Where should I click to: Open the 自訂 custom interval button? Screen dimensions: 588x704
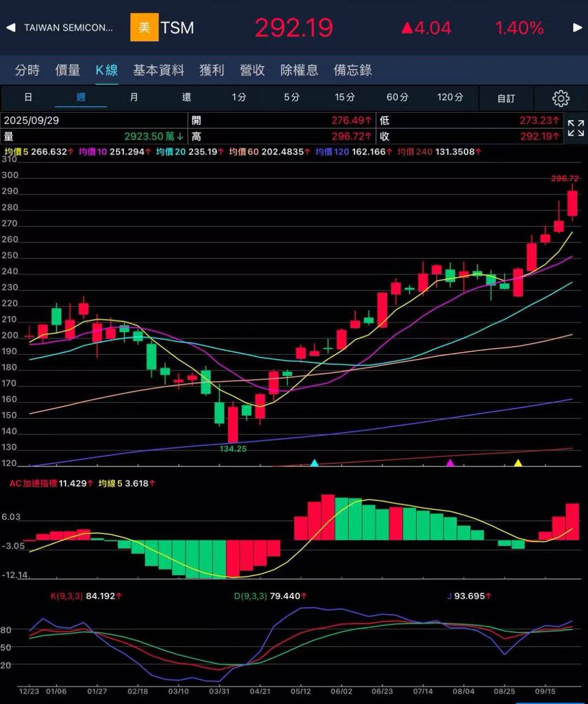click(506, 98)
